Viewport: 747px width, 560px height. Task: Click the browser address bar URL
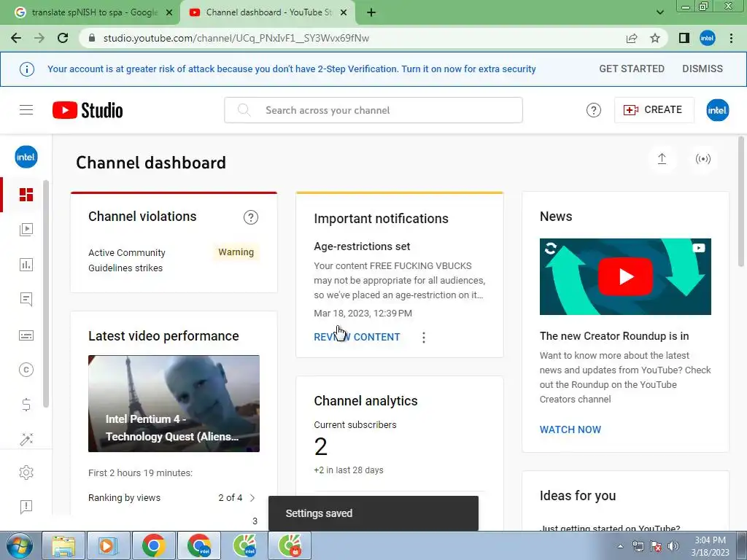(x=236, y=38)
